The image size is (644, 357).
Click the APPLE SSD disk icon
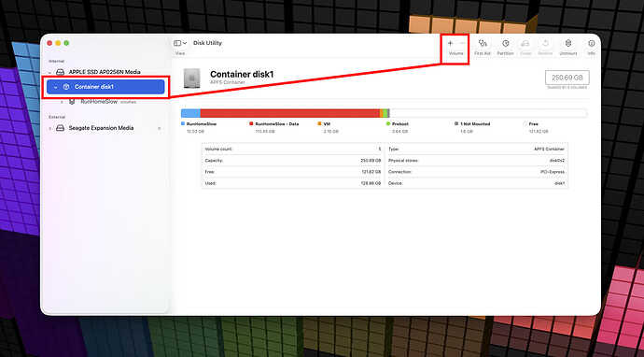click(61, 72)
